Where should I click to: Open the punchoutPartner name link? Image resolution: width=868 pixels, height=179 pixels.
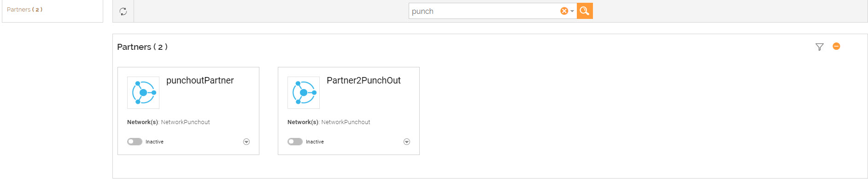tap(200, 81)
